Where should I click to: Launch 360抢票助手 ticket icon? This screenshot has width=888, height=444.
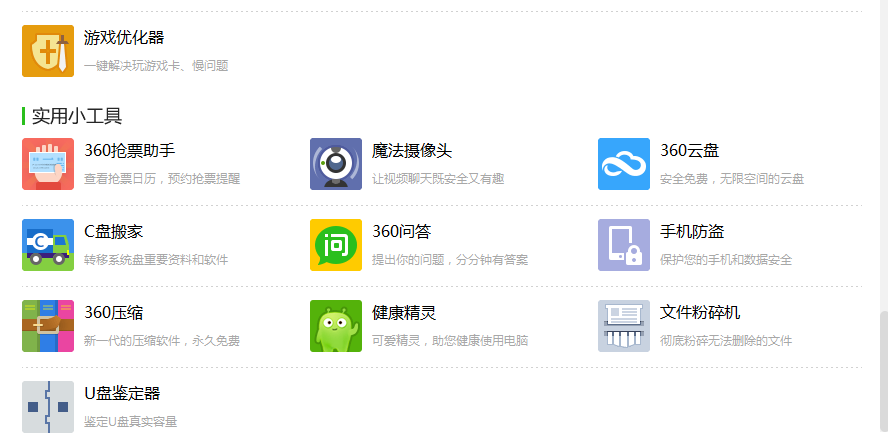tap(48, 164)
